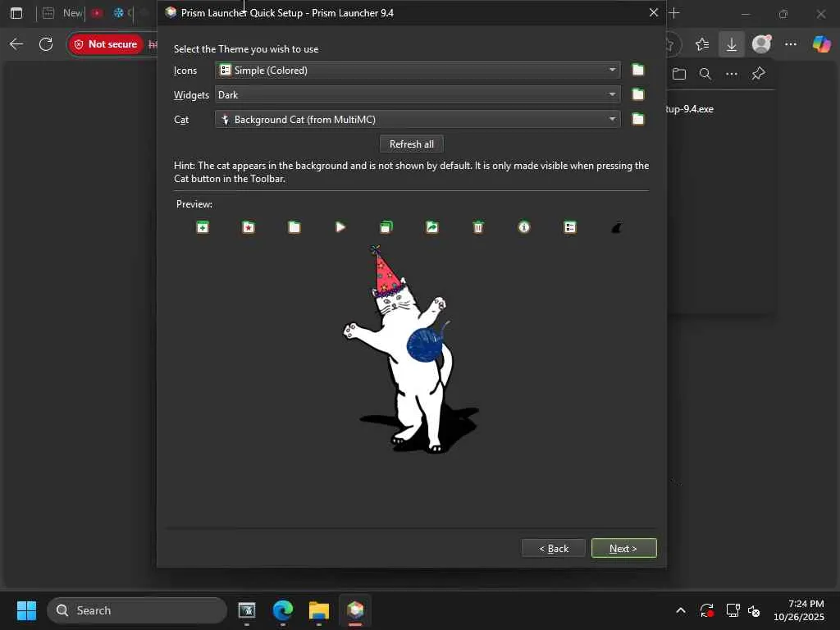Screen dimensions: 840x630
Task: Open browser tab actions menu icon
Action: coord(16,13)
